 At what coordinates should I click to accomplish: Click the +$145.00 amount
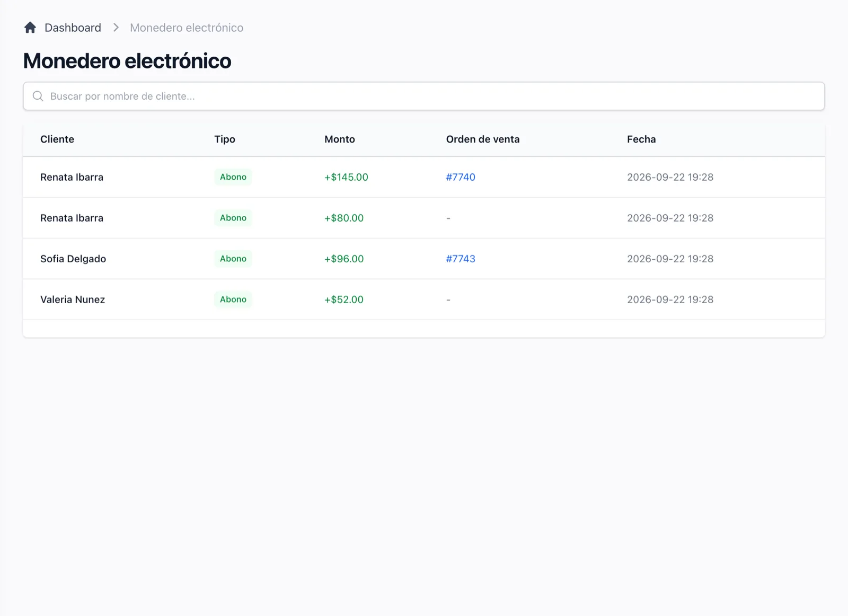pyautogui.click(x=346, y=177)
